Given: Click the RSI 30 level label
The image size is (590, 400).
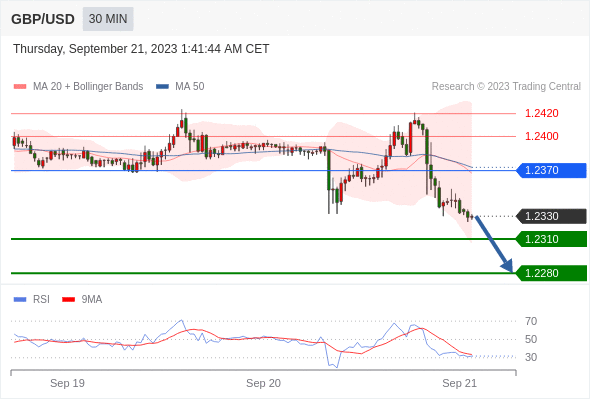Looking at the screenshot, I should click(x=531, y=357).
